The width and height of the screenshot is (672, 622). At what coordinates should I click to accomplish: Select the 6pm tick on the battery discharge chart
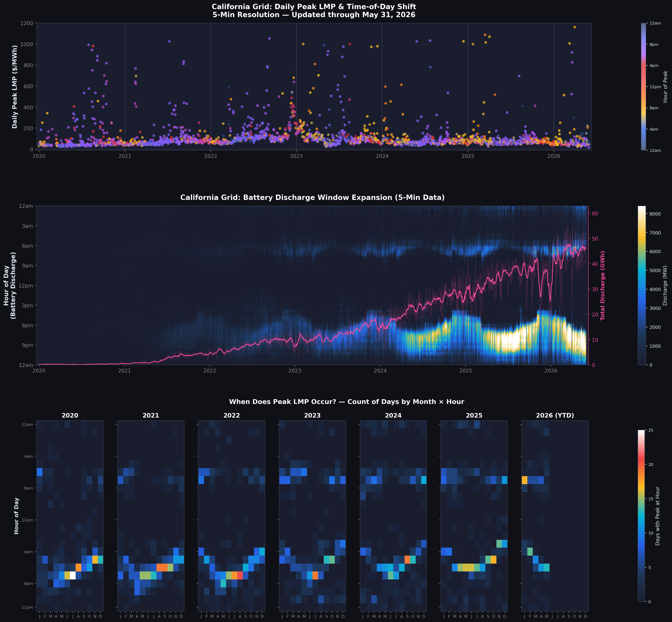pyautogui.click(x=28, y=325)
